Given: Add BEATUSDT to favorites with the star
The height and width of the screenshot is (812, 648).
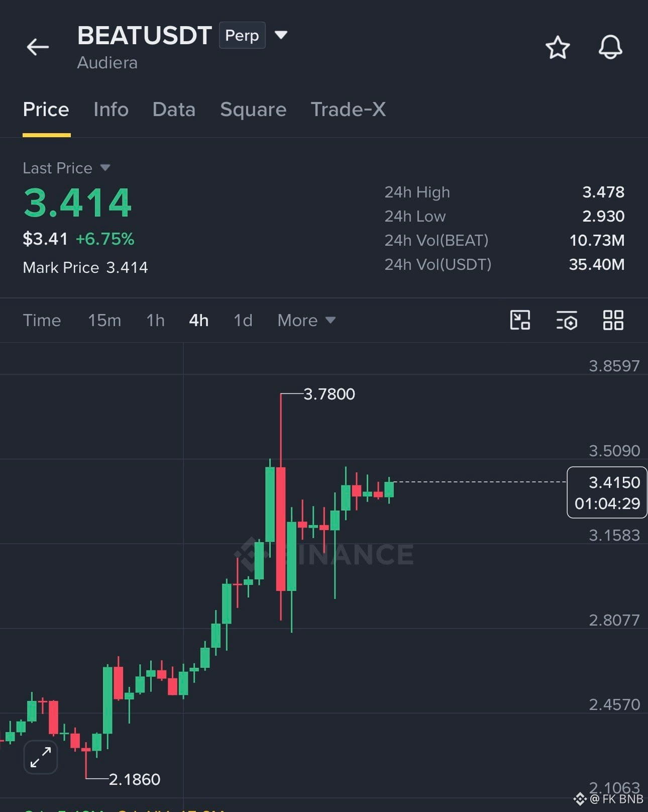Looking at the screenshot, I should tap(558, 48).
